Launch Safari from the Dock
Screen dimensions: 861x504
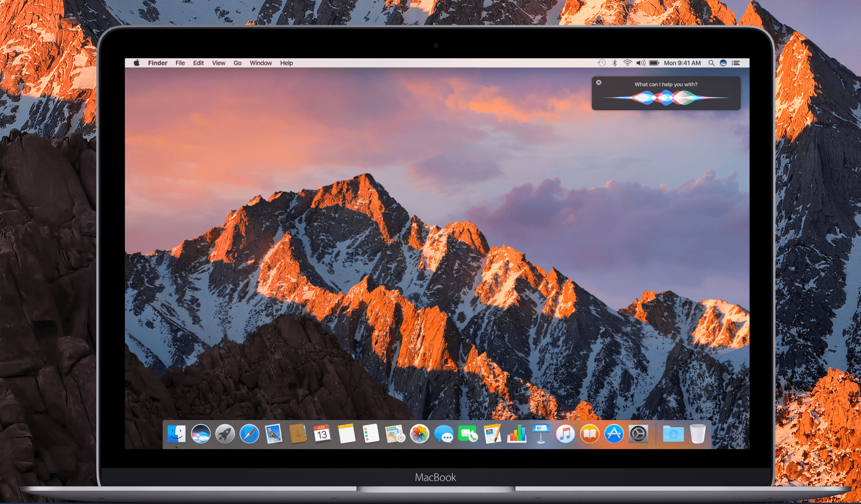point(249,434)
